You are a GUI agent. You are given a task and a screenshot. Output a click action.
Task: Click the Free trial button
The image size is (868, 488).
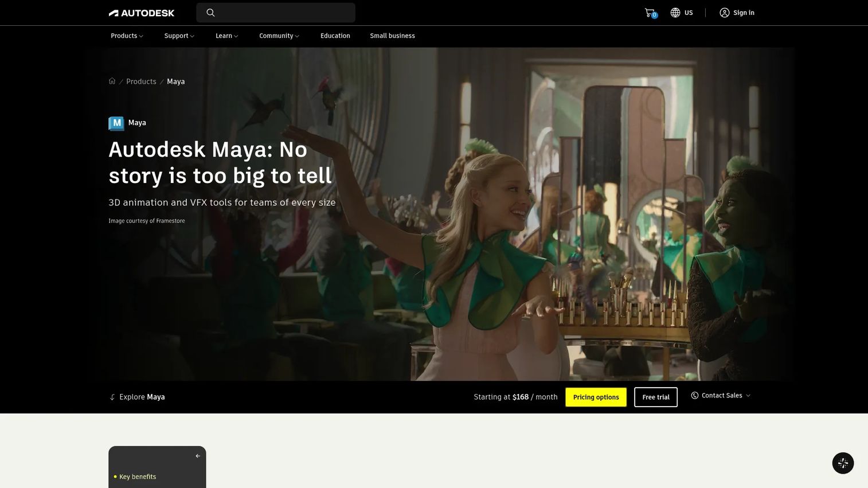click(x=656, y=397)
